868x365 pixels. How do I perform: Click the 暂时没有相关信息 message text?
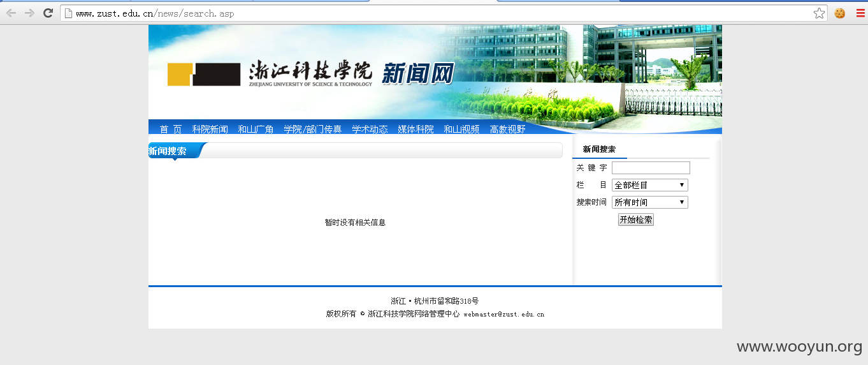(x=355, y=223)
